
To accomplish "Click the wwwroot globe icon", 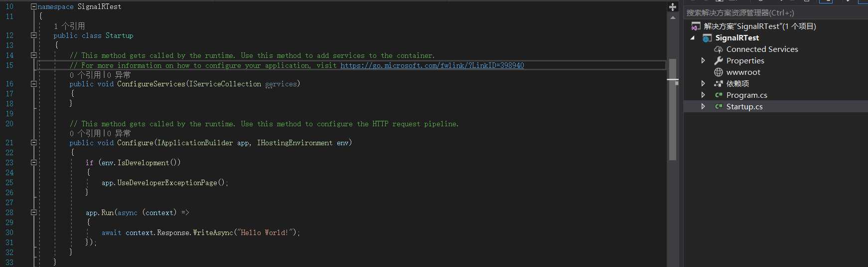I will click(x=719, y=72).
